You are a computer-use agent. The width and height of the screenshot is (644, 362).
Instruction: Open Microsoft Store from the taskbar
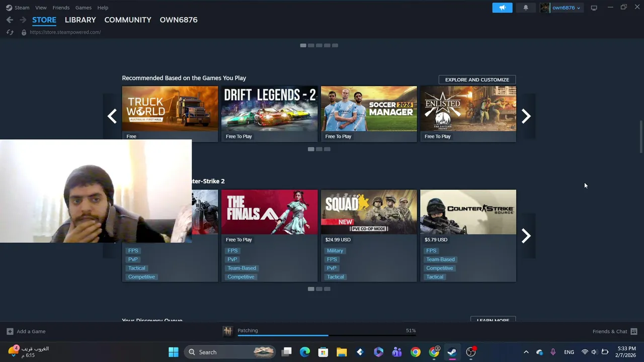(324, 352)
